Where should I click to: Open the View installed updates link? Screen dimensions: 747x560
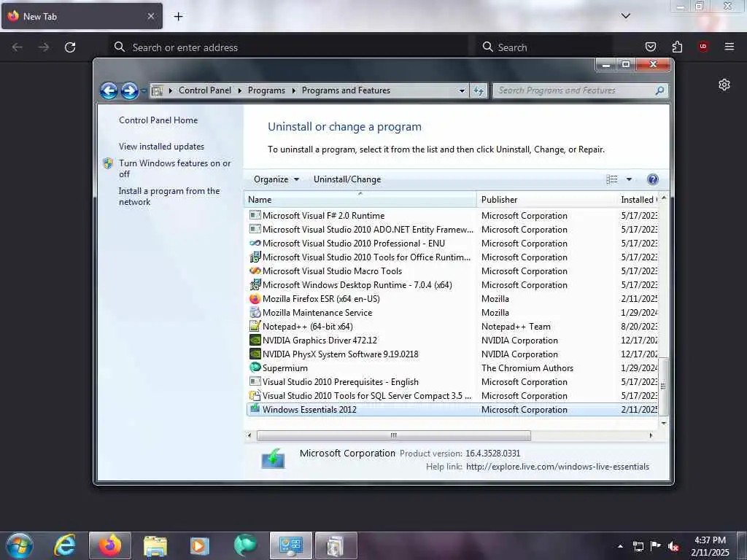pos(161,147)
